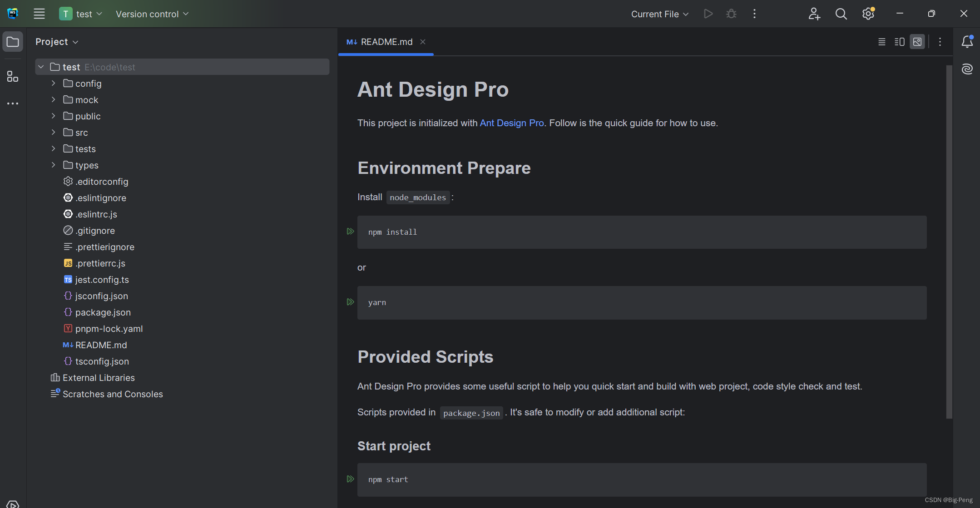
Task: Follow the Ant Design Pro link
Action: click(x=512, y=123)
